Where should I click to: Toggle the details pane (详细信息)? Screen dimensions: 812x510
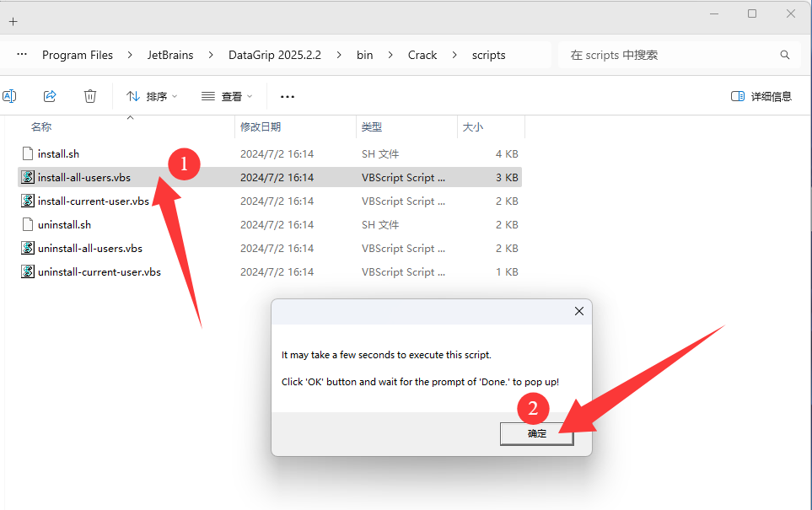[761, 96]
